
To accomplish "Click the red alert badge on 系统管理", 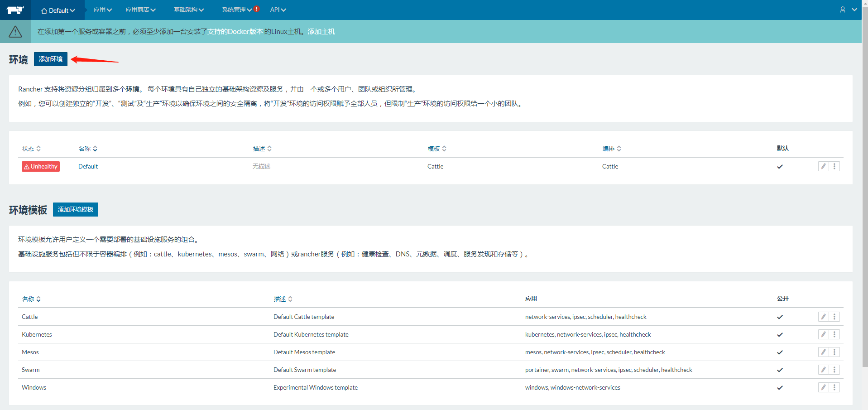I will point(257,9).
